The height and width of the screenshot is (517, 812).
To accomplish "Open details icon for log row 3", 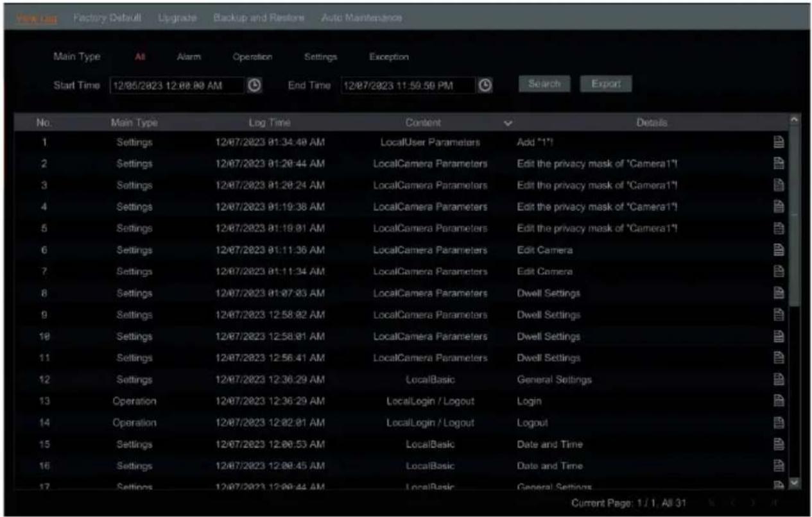I will coord(779,186).
